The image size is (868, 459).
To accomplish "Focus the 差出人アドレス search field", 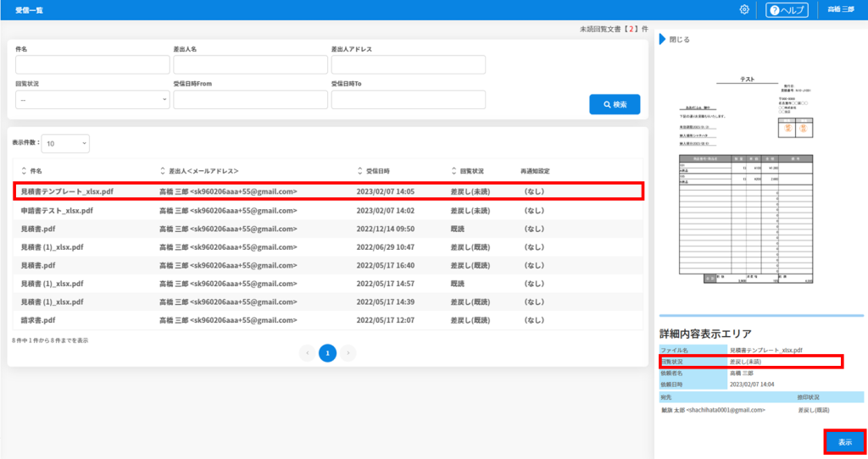I will [x=409, y=64].
